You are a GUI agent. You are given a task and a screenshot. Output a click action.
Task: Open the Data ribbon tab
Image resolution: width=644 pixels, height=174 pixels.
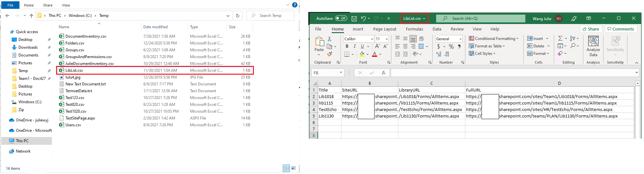(437, 29)
